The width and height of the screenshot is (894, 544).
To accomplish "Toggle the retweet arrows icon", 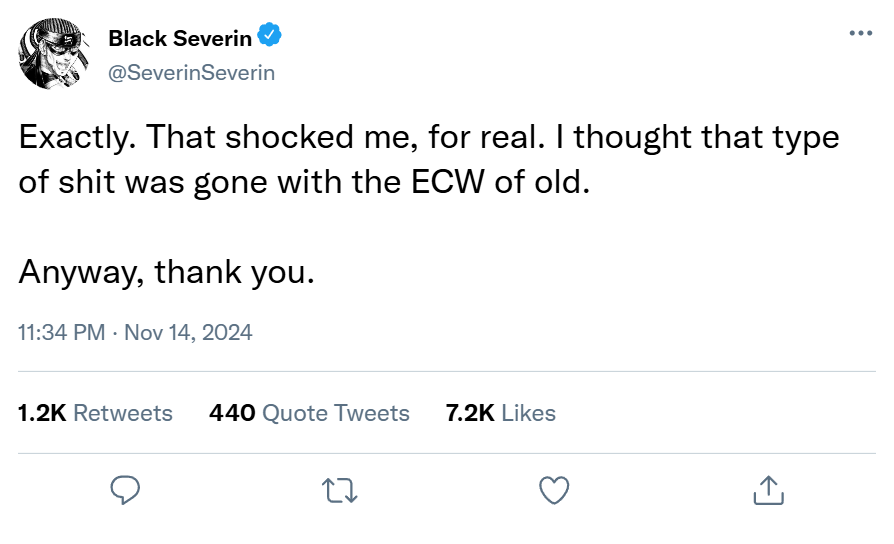I will tap(340, 489).
